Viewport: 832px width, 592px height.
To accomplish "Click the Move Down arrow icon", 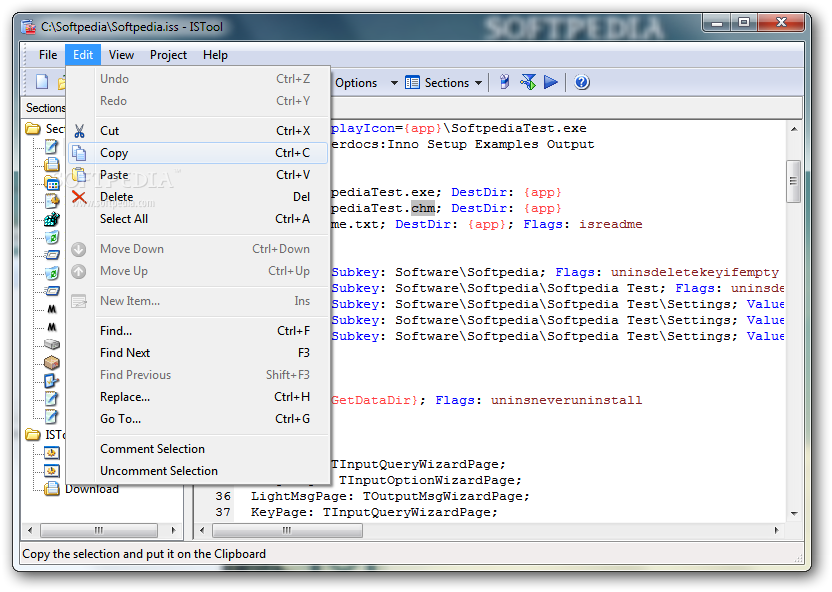I will pyautogui.click(x=79, y=249).
